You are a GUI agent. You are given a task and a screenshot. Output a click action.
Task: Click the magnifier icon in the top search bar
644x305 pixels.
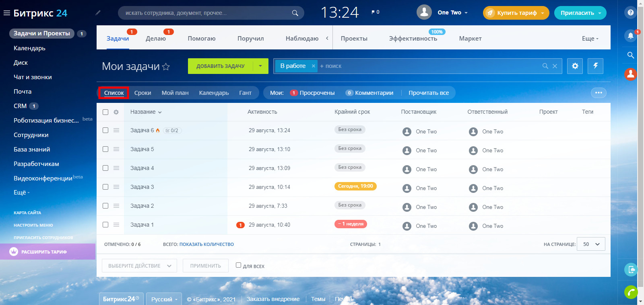(295, 13)
